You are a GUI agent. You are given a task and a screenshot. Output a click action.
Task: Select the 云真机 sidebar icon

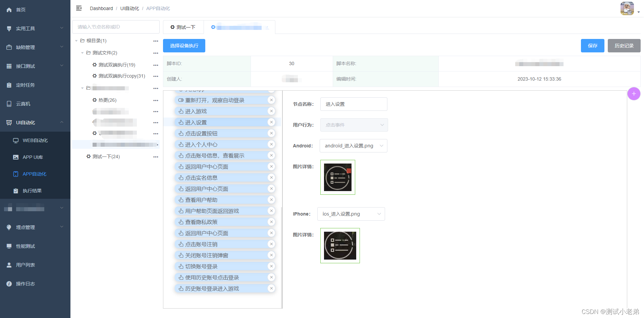(x=9, y=104)
